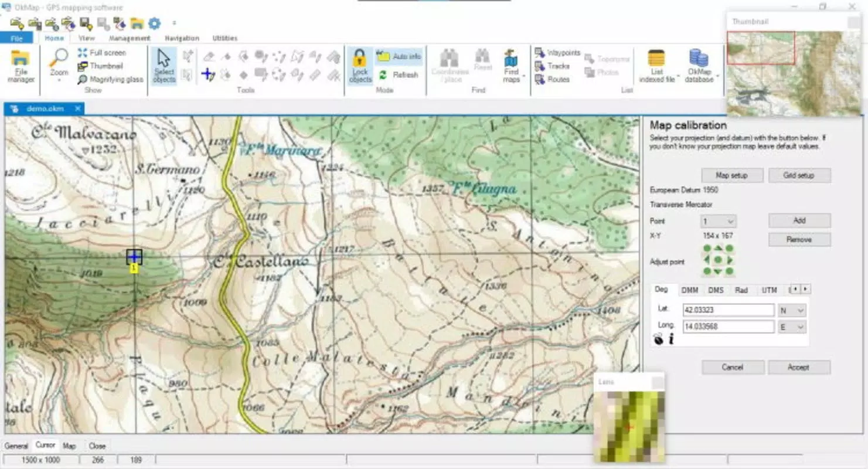Open the File menu
This screenshot has width=868, height=469.
click(16, 38)
